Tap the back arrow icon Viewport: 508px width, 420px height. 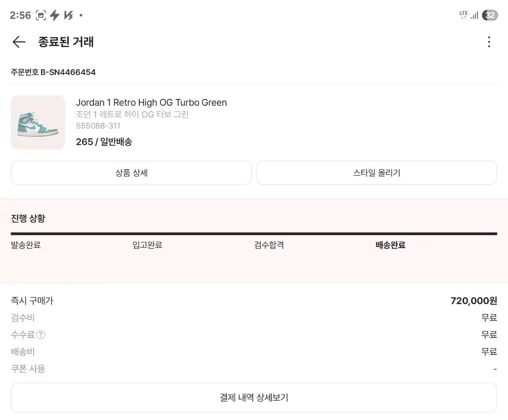[19, 42]
